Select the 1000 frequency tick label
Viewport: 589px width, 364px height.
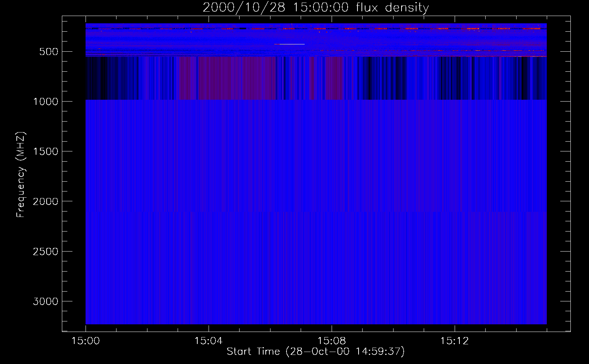pos(46,102)
